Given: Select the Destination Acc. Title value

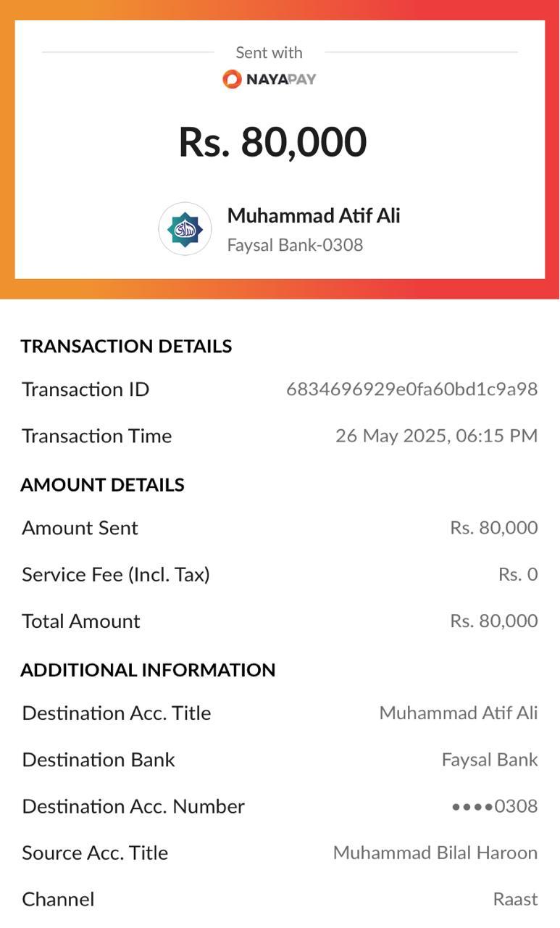Looking at the screenshot, I should [458, 713].
